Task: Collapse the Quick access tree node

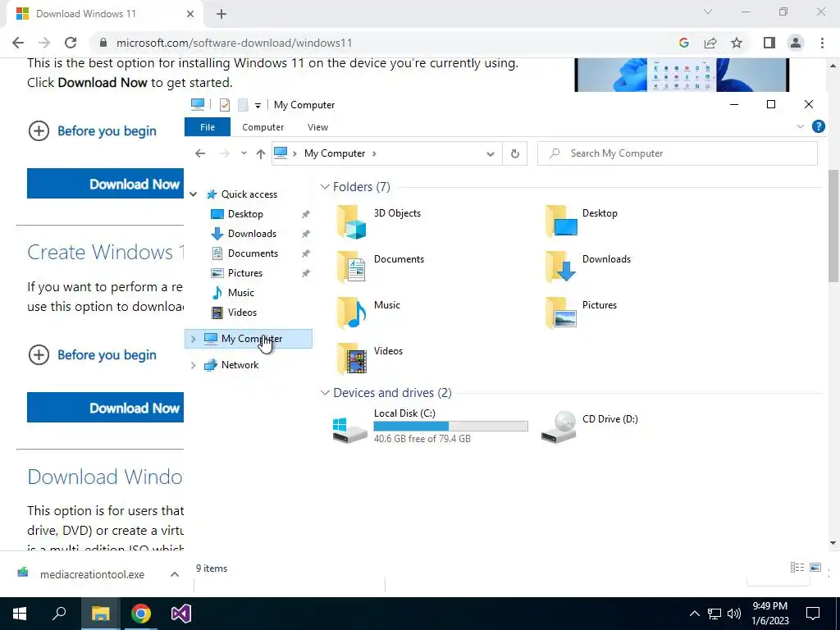Action: pyautogui.click(x=194, y=194)
